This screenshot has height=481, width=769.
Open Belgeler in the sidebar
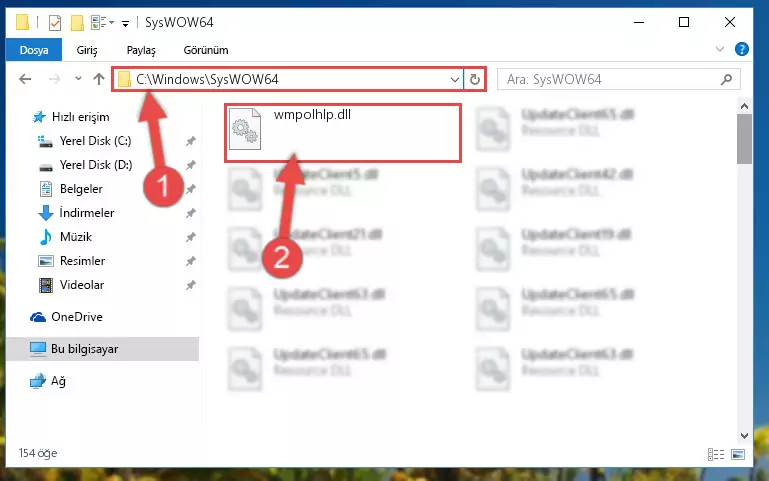(81, 189)
